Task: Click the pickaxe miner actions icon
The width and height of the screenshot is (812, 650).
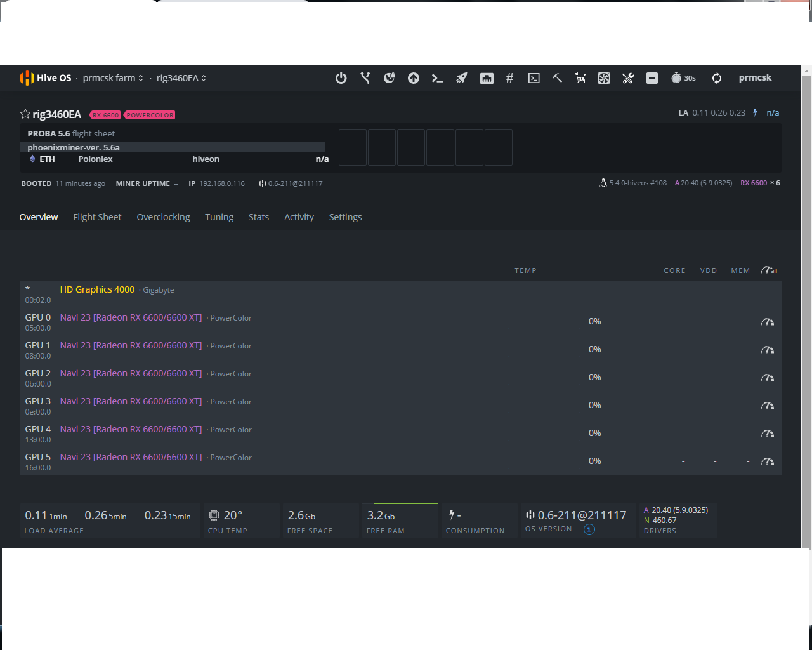Action: pyautogui.click(x=557, y=78)
